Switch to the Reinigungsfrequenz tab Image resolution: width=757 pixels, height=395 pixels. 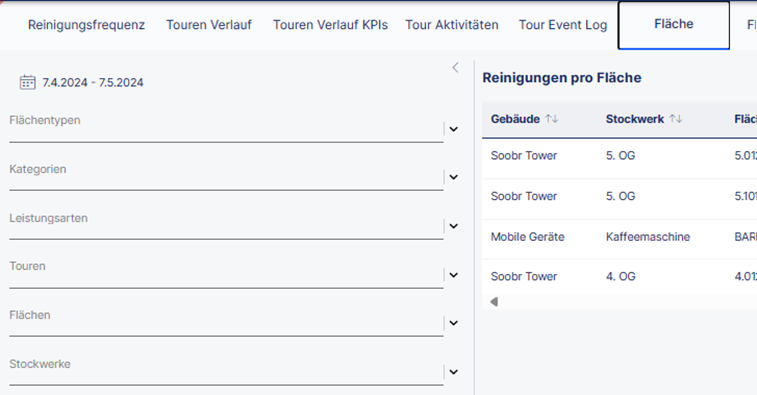86,25
